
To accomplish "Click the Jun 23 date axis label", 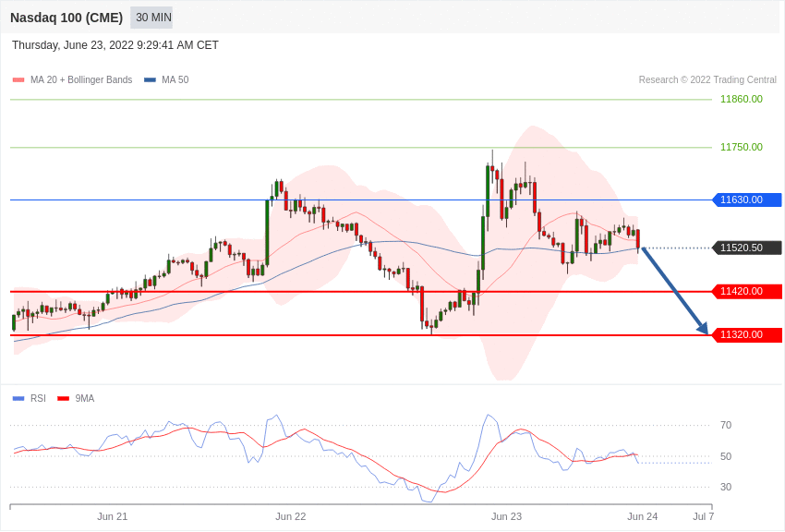I will tap(506, 516).
